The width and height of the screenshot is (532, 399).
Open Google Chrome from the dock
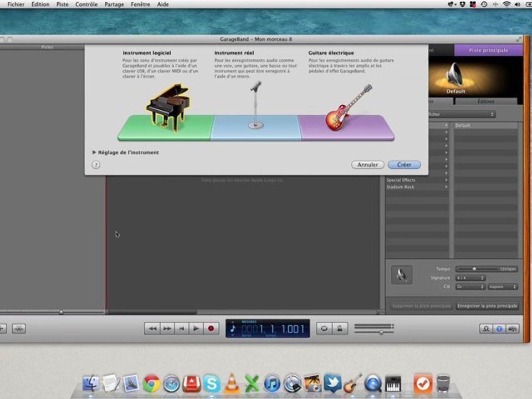[x=151, y=383]
